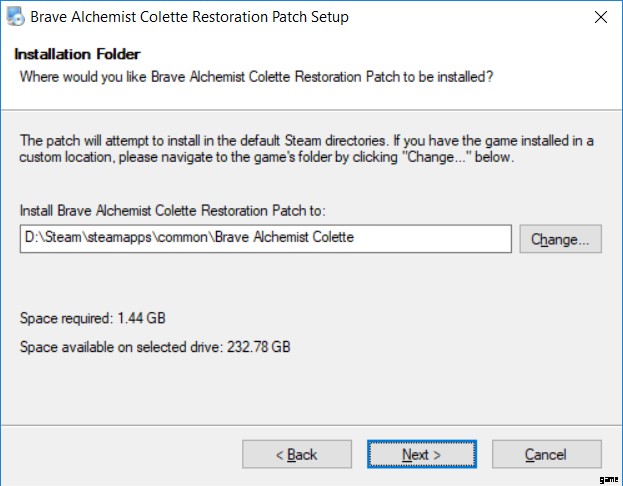623x486 pixels.
Task: Click the 1.44 GB required size value
Action: click(x=141, y=319)
